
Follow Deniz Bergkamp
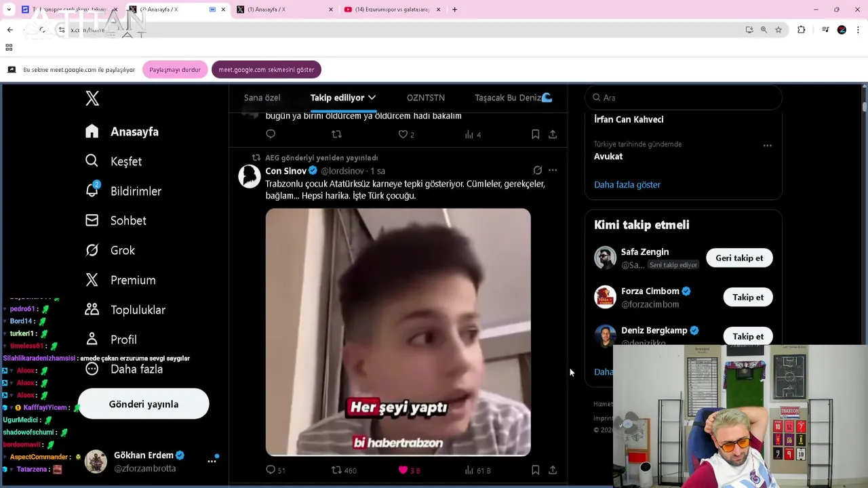click(748, 336)
